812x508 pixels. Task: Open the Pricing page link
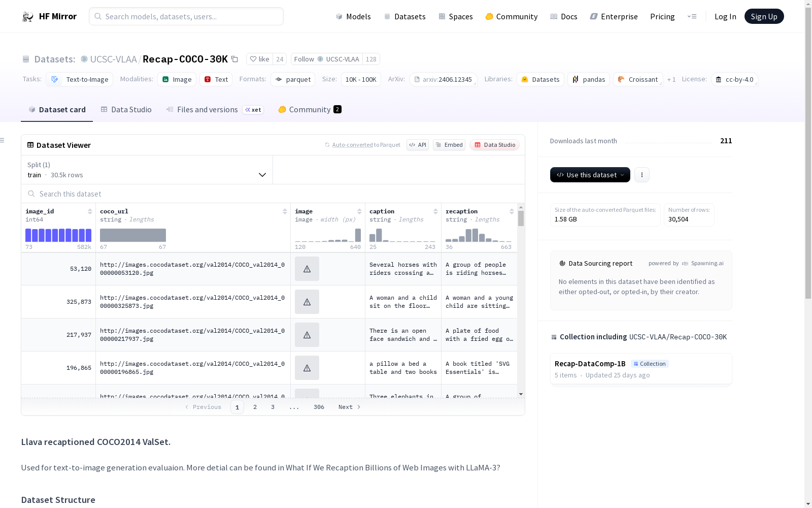click(662, 17)
